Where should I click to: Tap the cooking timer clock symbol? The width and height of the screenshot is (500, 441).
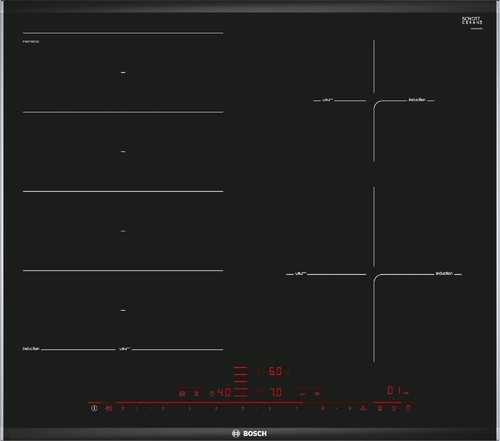[x=394, y=408]
